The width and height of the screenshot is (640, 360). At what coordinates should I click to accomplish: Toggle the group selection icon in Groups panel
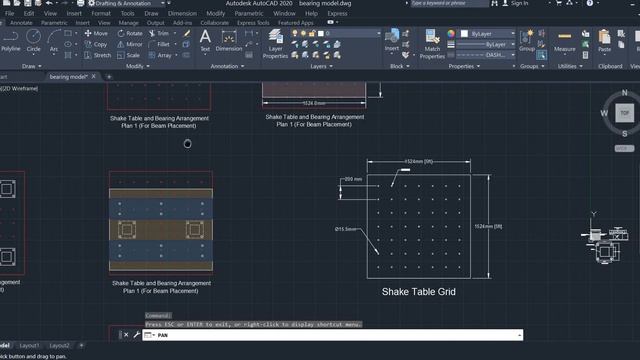point(542,55)
